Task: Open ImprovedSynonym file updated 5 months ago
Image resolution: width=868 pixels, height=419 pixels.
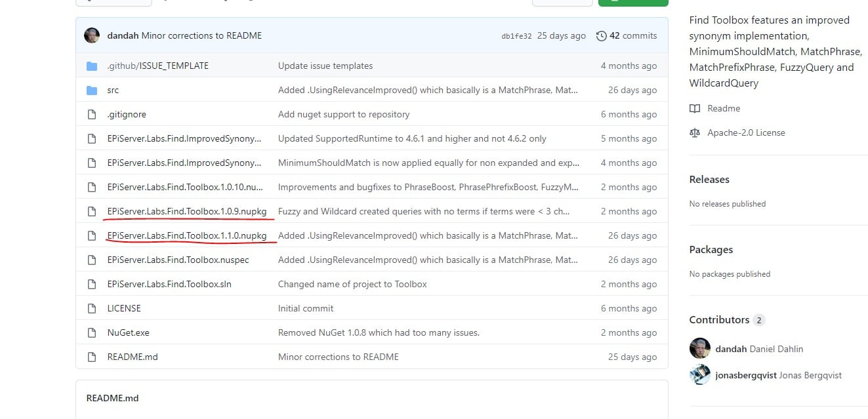Action: point(184,138)
